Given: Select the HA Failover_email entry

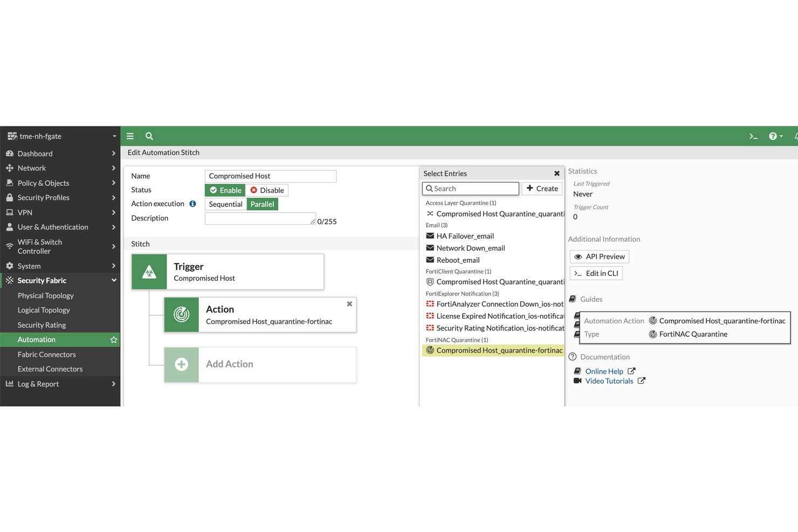Looking at the screenshot, I should tap(492, 236).
